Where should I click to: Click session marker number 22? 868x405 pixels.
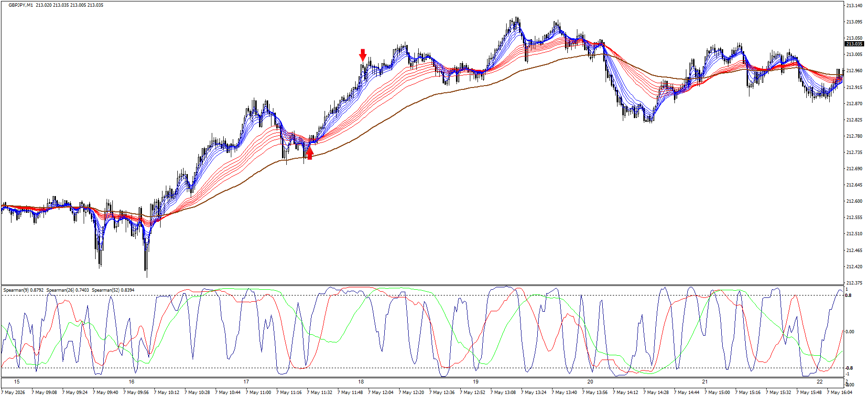[820, 382]
